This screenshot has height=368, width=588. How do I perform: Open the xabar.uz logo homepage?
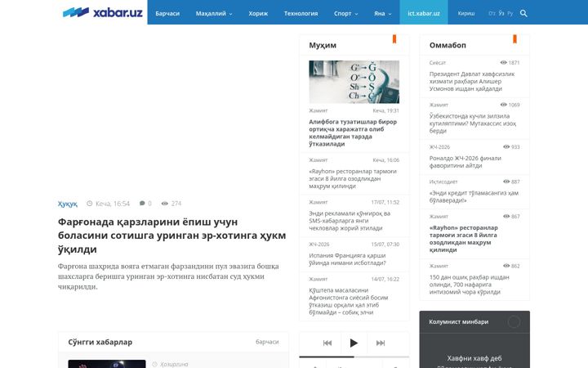102,12
